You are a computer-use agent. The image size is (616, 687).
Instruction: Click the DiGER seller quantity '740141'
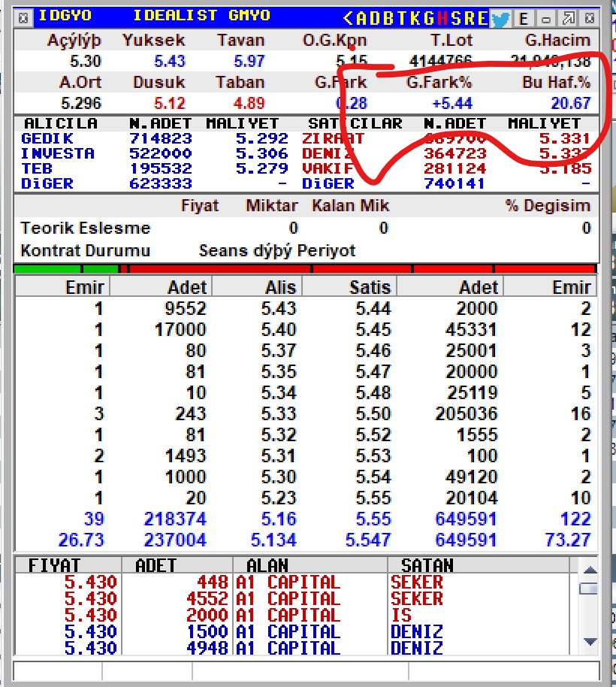pyautogui.click(x=454, y=183)
